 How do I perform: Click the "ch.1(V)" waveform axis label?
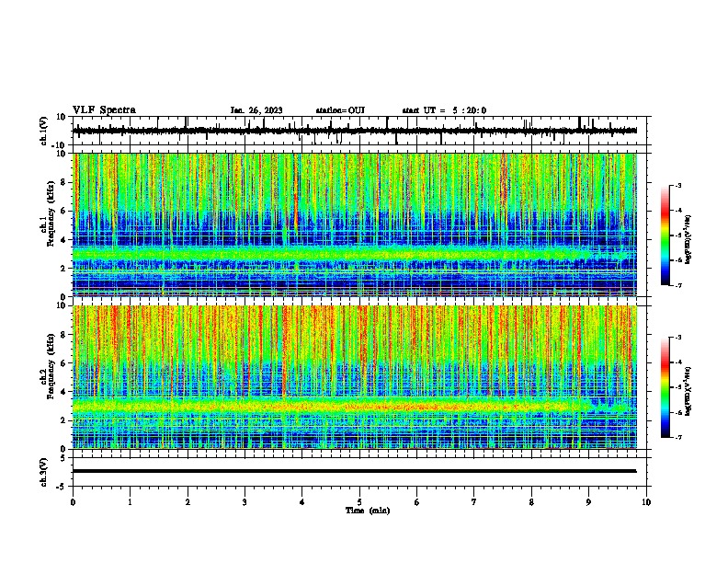[x=44, y=131]
